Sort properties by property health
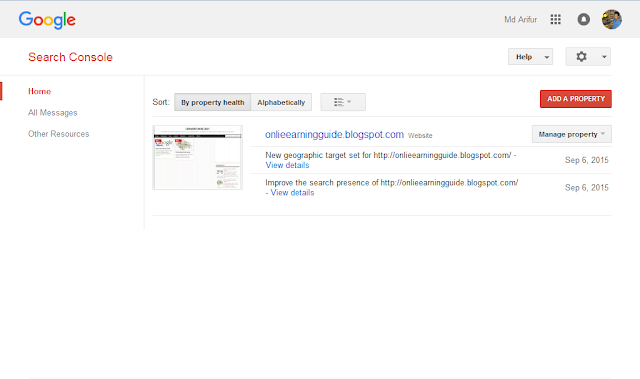 pyautogui.click(x=213, y=102)
